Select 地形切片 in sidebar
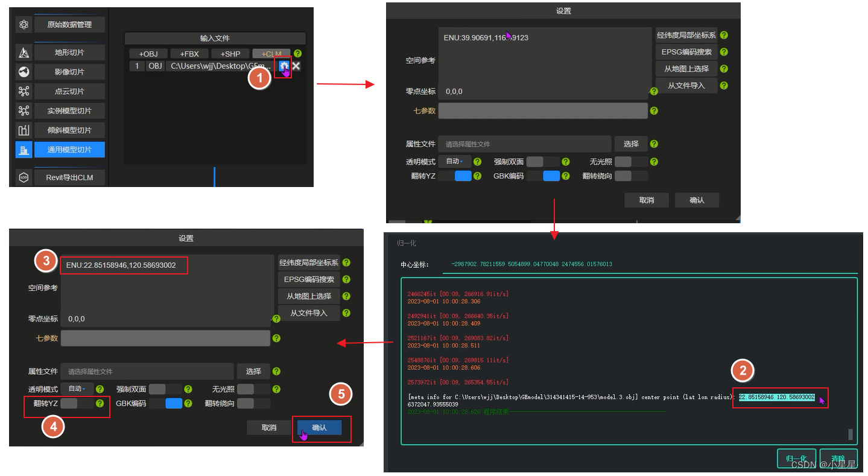Screen dimensions: 868x476 69,52
